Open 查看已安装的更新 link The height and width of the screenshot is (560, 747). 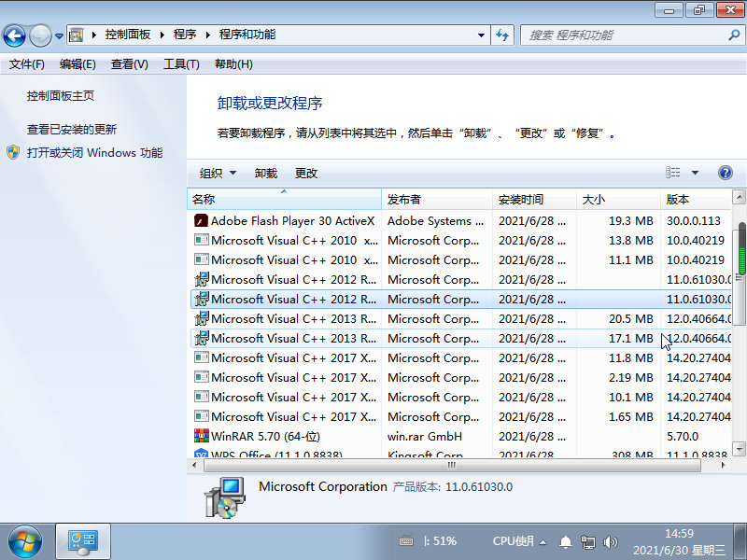click(72, 130)
